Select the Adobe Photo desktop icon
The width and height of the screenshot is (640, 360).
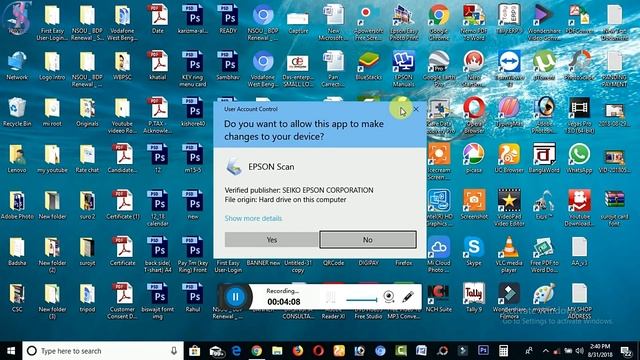pyautogui.click(x=17, y=205)
